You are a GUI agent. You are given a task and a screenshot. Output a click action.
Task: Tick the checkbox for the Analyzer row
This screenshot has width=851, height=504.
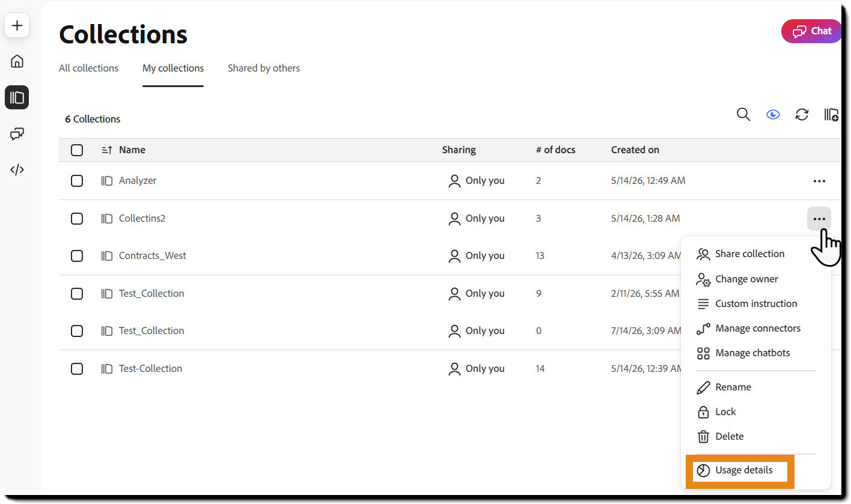pos(77,180)
